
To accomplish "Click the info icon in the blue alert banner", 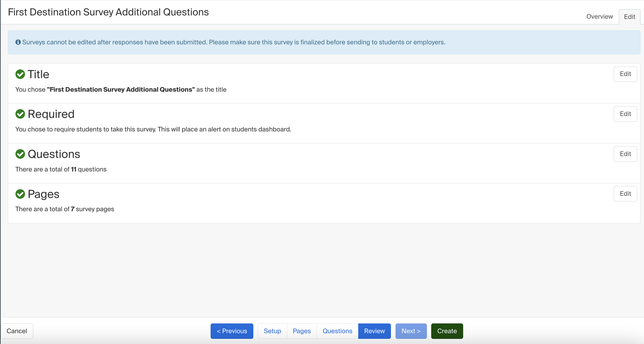I will (18, 42).
